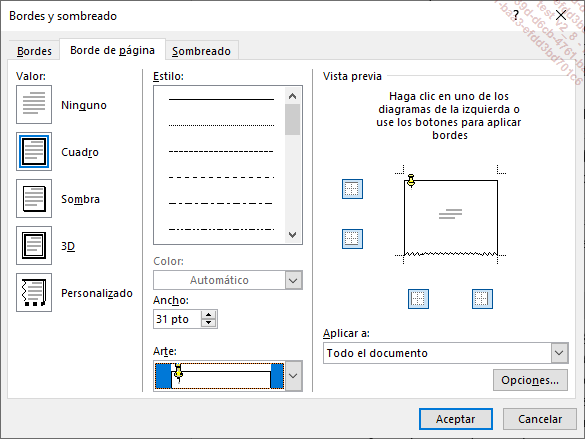
Task: Toggle the bottom border button in preview
Action: click(x=352, y=239)
